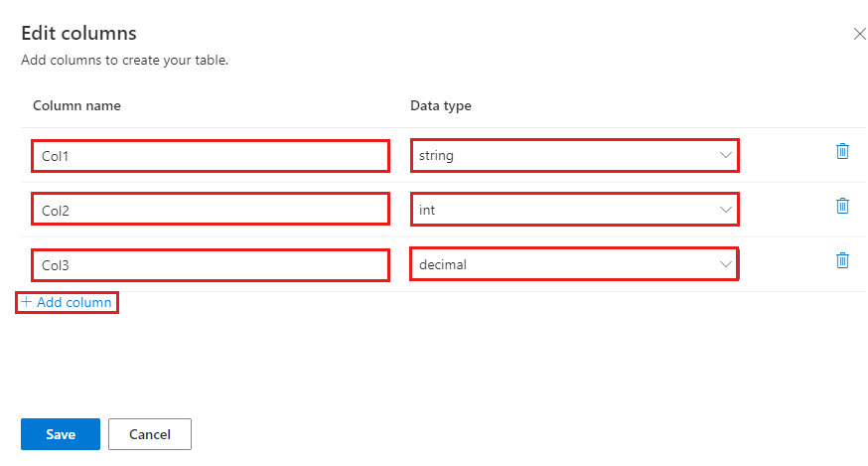The image size is (868, 466).
Task: Save the column changes
Action: [61, 434]
